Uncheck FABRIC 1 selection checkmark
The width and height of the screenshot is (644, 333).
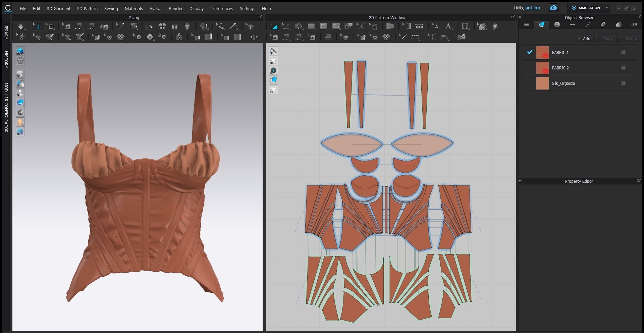pyautogui.click(x=530, y=52)
